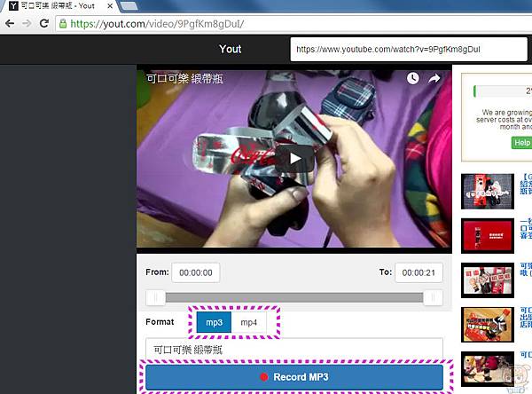Click the right end handle of the range slider
Image resolution: width=532 pixels, height=394 pixels.
[x=433, y=298]
